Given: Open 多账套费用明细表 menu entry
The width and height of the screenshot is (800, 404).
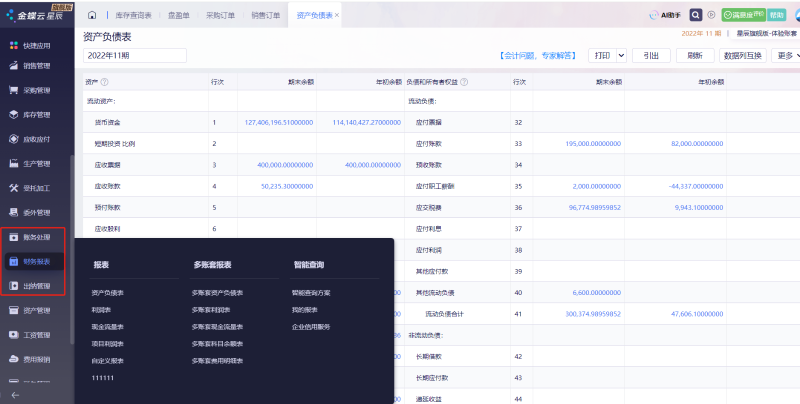Looking at the screenshot, I should [x=217, y=361].
